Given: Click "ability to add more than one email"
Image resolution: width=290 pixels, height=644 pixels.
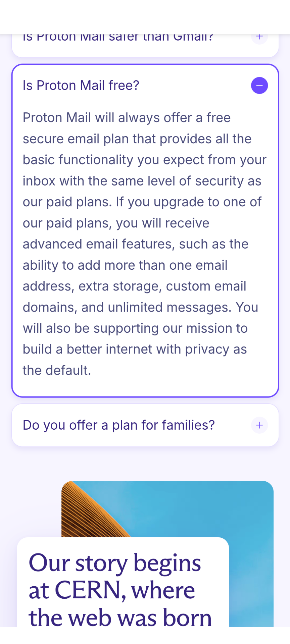Looking at the screenshot, I should click(x=125, y=265).
